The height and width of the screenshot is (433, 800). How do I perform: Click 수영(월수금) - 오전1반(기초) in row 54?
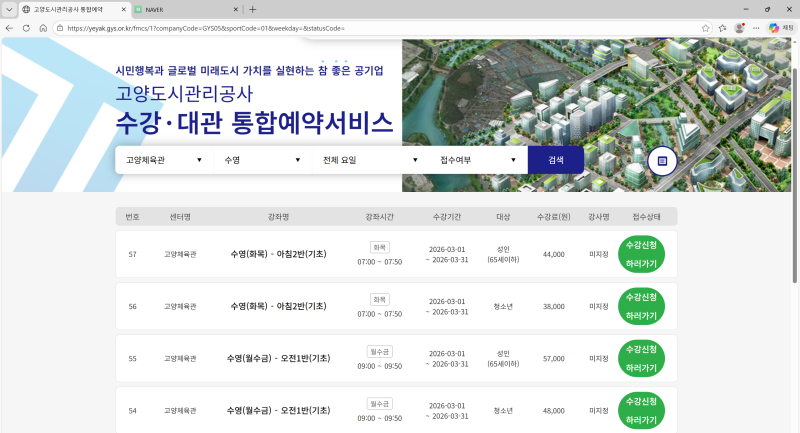278,411
